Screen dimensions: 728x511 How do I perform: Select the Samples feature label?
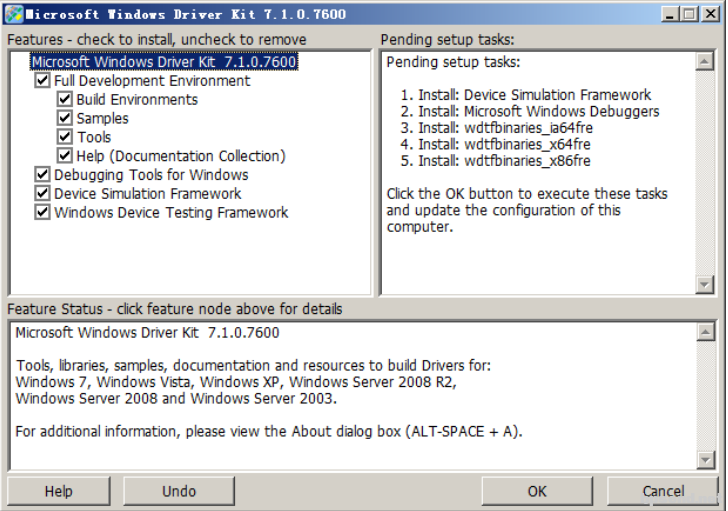[102, 118]
